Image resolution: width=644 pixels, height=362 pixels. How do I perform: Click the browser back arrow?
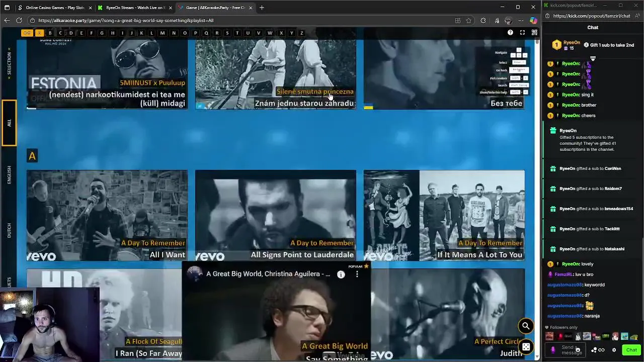click(7, 21)
